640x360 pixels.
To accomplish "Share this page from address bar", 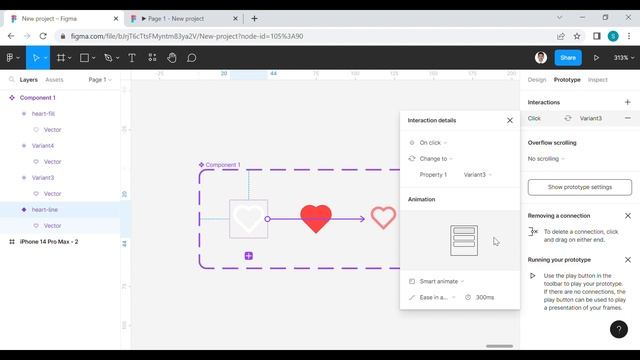I will 561,36.
